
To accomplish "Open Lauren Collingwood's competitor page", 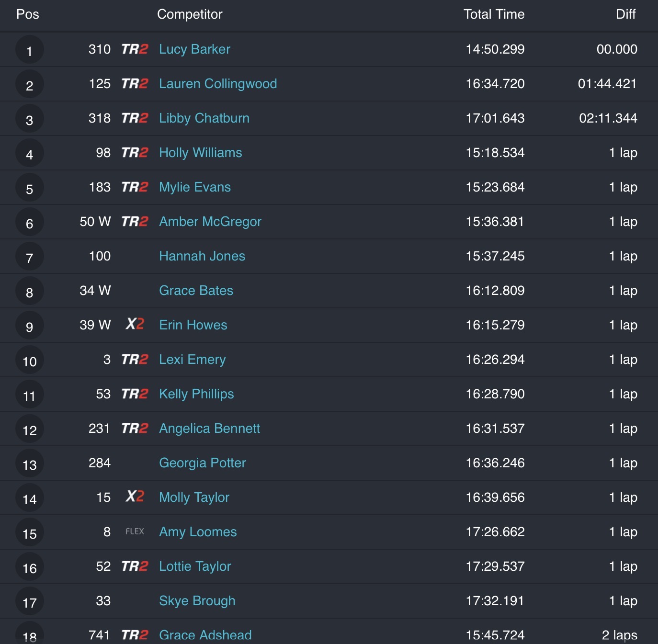I will [218, 84].
